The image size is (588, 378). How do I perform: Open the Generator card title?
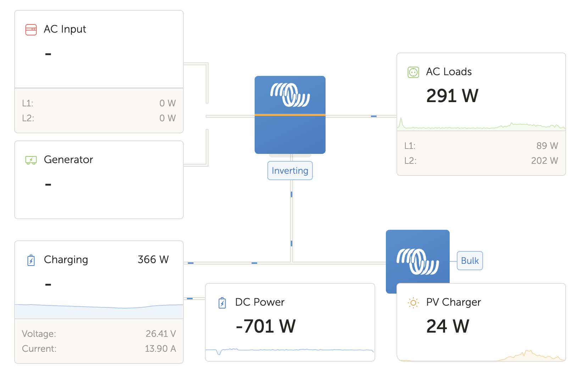tap(68, 160)
